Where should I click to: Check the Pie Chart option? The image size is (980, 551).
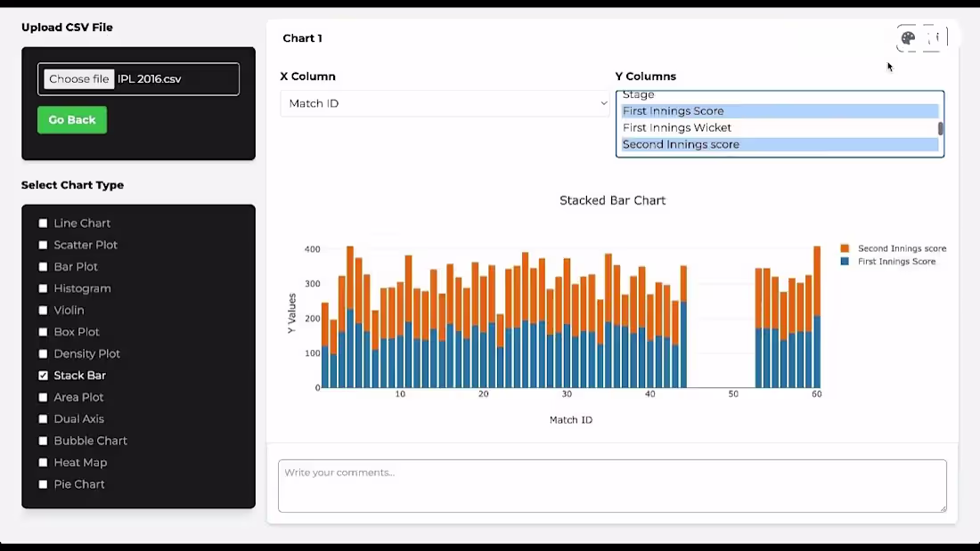click(x=43, y=483)
